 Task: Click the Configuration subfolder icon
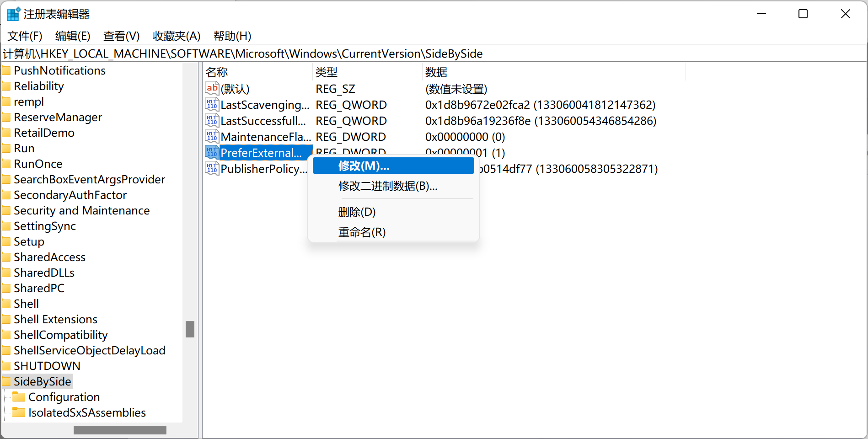tap(19, 396)
